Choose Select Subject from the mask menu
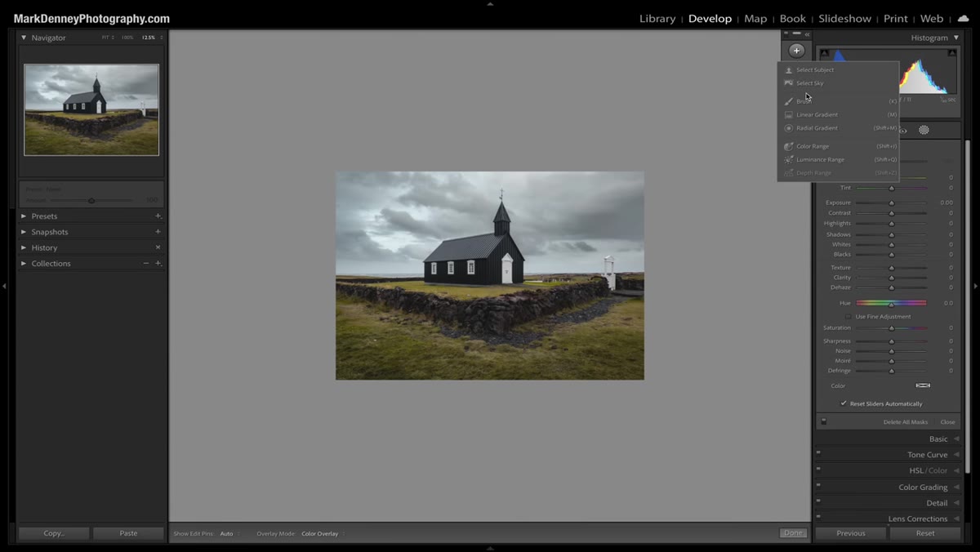The width and height of the screenshot is (980, 552). point(815,70)
